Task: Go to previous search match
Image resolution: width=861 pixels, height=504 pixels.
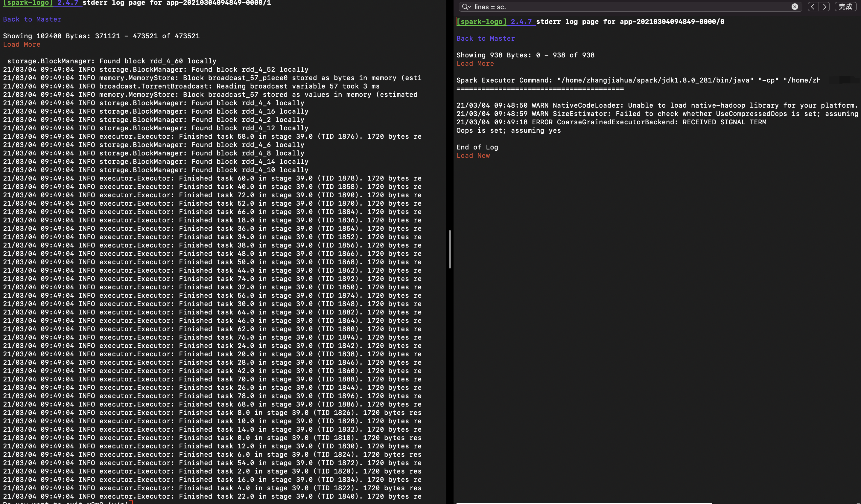Action: point(813,7)
